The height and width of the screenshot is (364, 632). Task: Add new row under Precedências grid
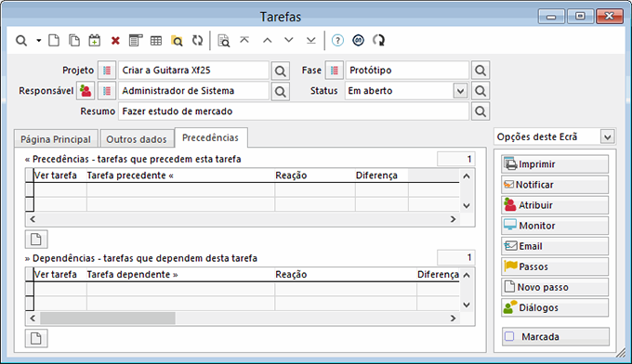pos(36,240)
